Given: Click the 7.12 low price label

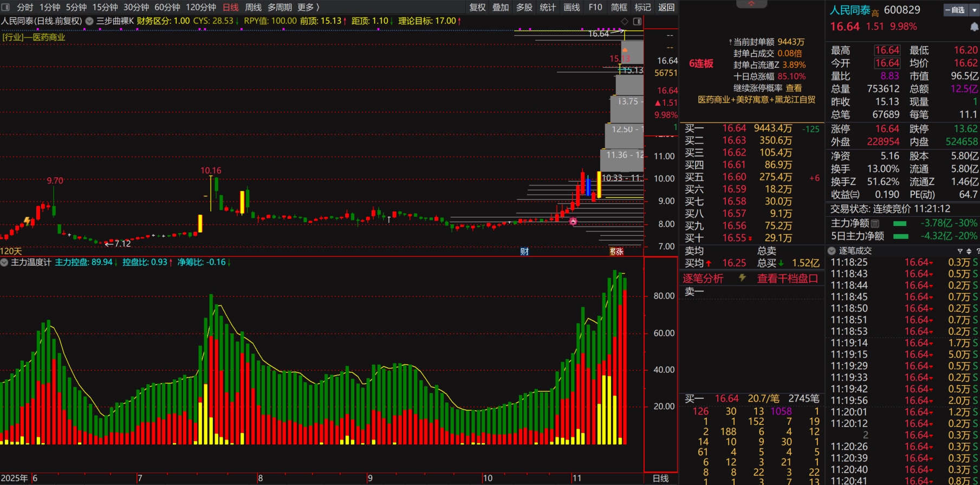Looking at the screenshot, I should click(x=122, y=244).
